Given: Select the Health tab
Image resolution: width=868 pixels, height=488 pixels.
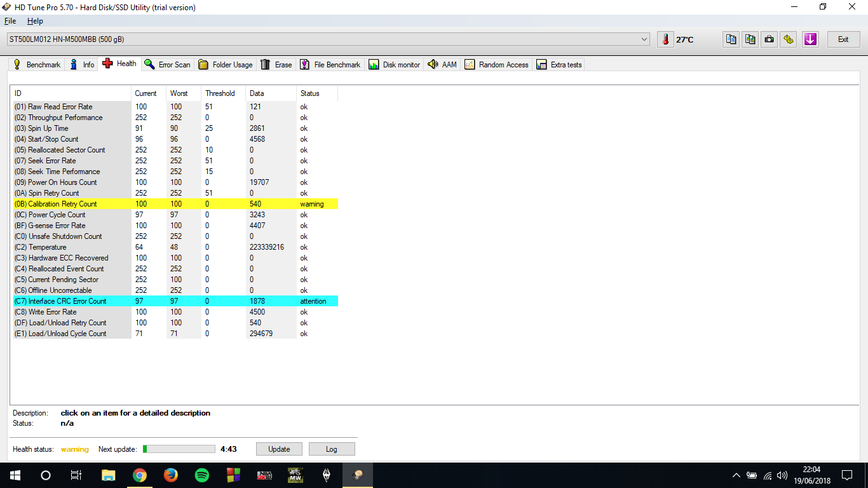Looking at the screenshot, I should (119, 64).
